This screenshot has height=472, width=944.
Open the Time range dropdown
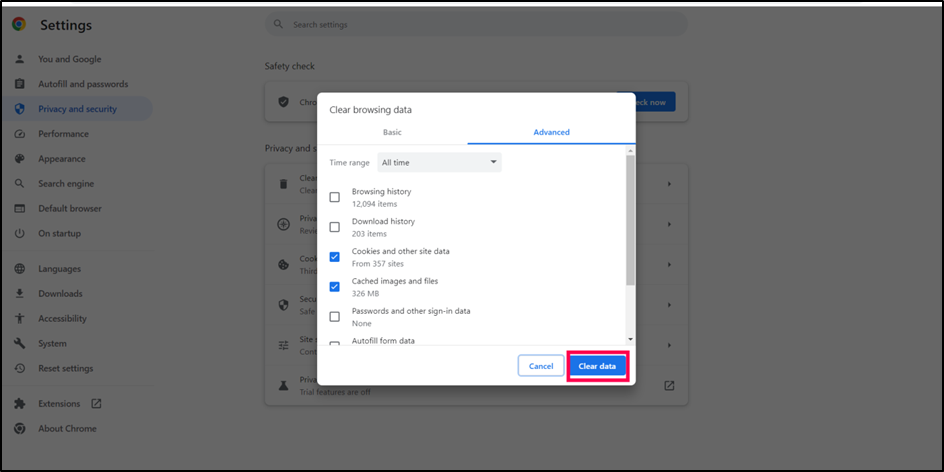coord(439,162)
